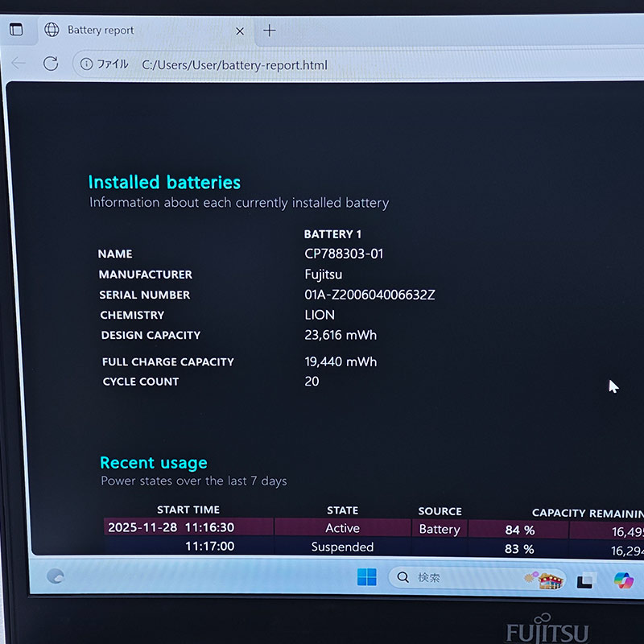Launch Copilot from the taskbar

[x=623, y=580]
